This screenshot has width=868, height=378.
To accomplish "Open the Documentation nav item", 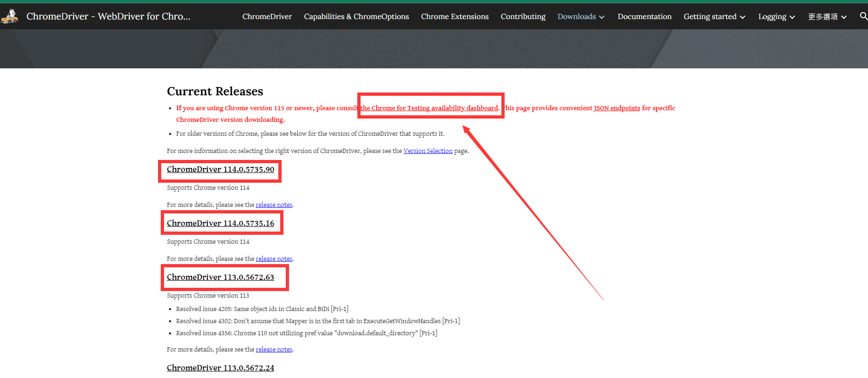I will (x=644, y=16).
